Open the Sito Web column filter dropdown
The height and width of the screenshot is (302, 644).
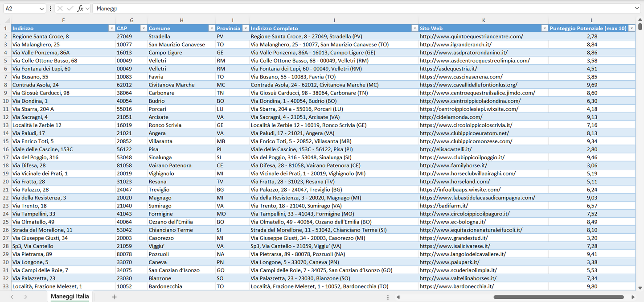coord(545,28)
